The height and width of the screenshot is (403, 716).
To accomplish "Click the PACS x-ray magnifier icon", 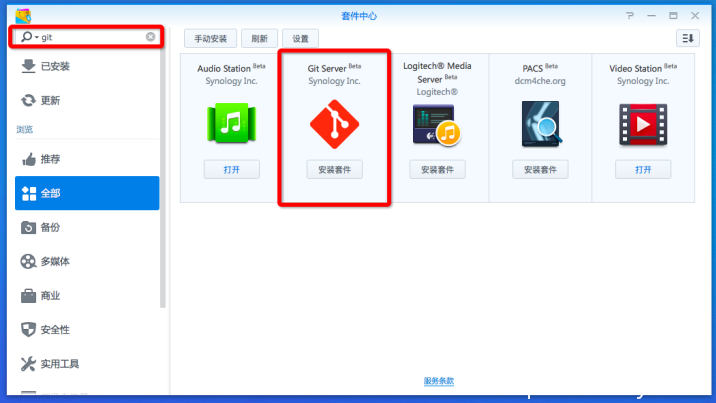I will [541, 124].
